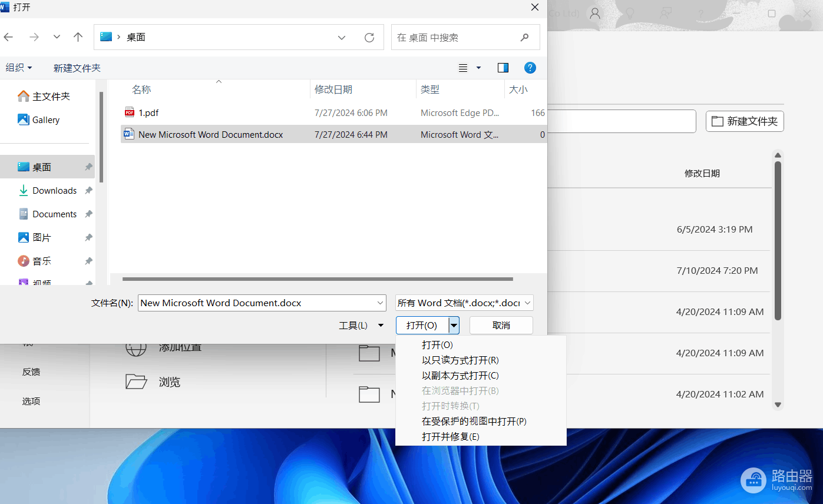The width and height of the screenshot is (823, 504).
Task: Click the Word account profile icon
Action: (x=595, y=13)
